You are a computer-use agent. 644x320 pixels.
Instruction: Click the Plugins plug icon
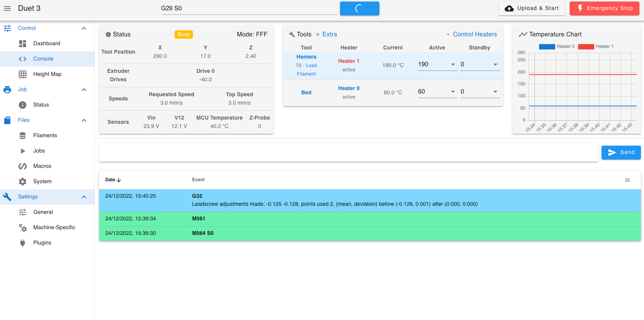[23, 243]
